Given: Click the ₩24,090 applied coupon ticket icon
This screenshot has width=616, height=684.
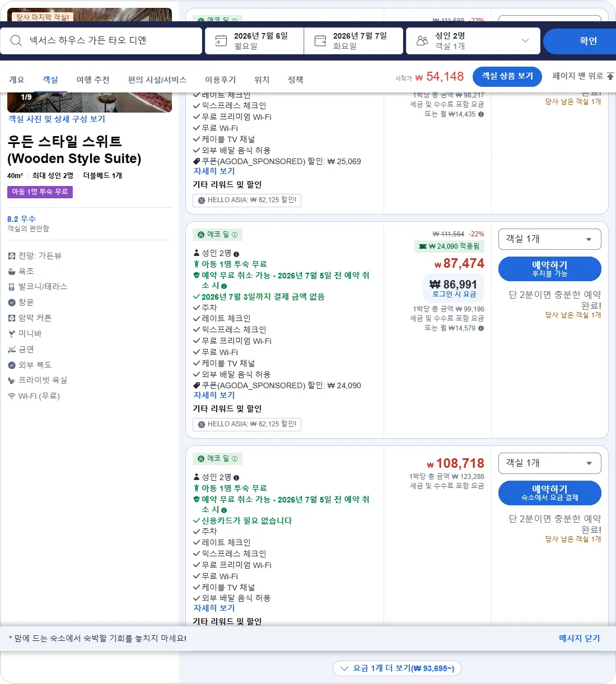Looking at the screenshot, I should tap(423, 246).
